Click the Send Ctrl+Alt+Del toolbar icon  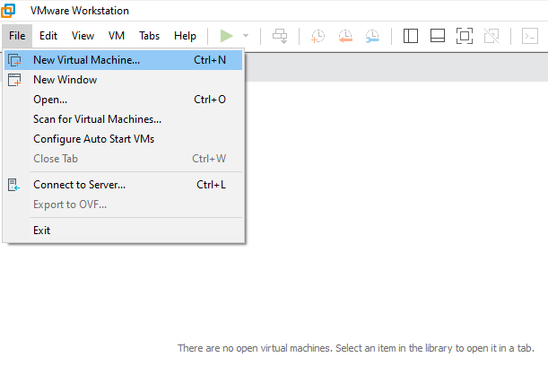[280, 36]
